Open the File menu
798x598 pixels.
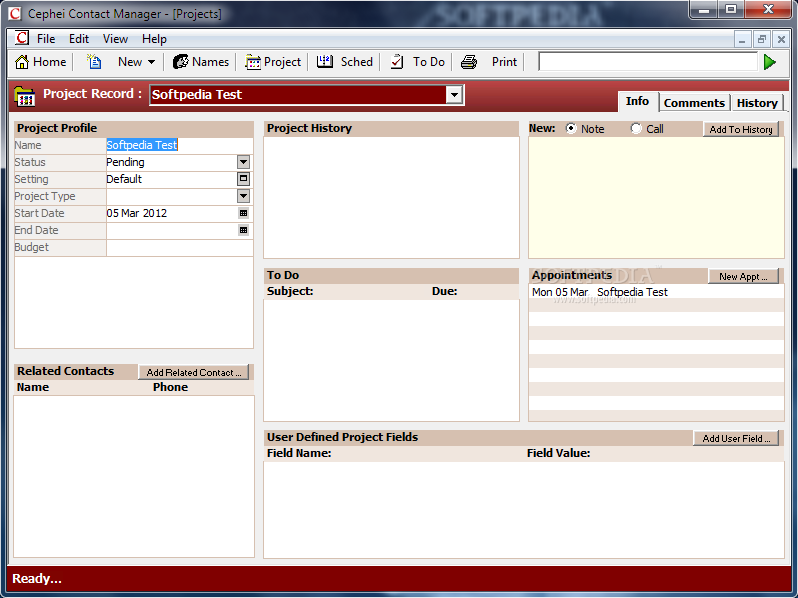click(46, 39)
